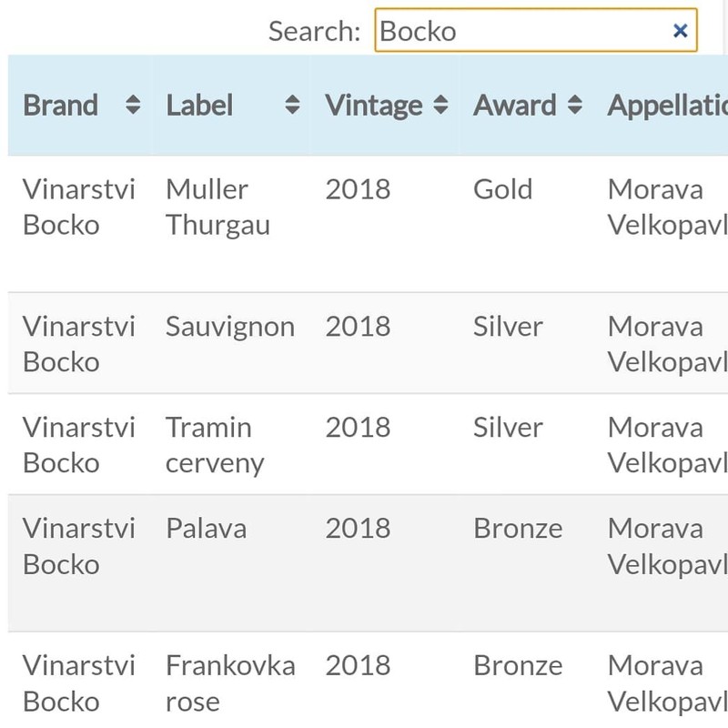Select the Palava label cell
The width and height of the screenshot is (728, 728).
click(x=206, y=529)
